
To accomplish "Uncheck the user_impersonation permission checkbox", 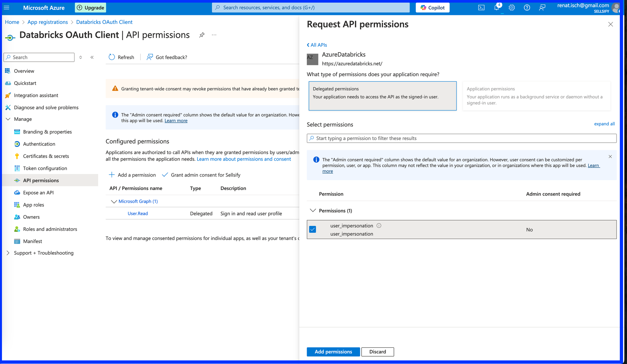I will coord(313,229).
